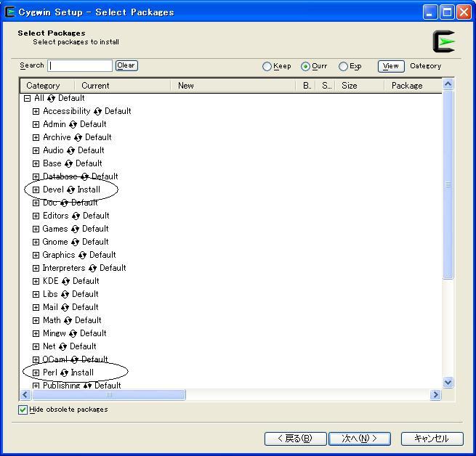Expand the Interpreters category
Screen dimensions: 476x456
tap(36, 269)
